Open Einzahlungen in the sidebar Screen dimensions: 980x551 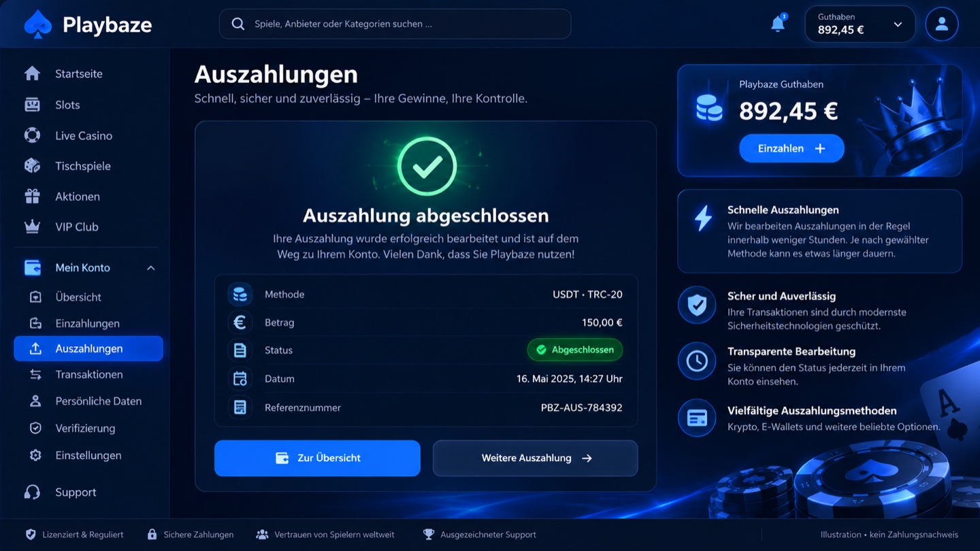tap(87, 323)
